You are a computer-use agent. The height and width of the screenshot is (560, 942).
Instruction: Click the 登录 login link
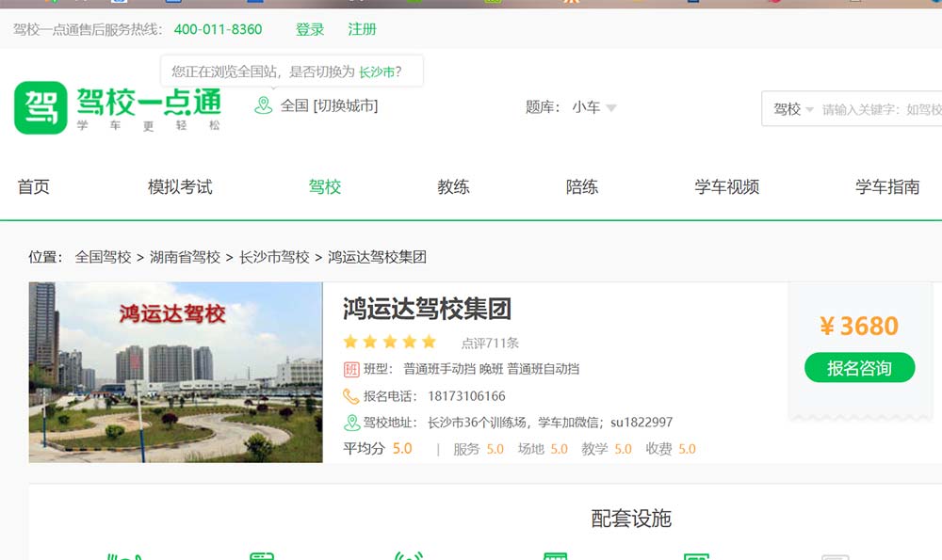pyautogui.click(x=310, y=29)
